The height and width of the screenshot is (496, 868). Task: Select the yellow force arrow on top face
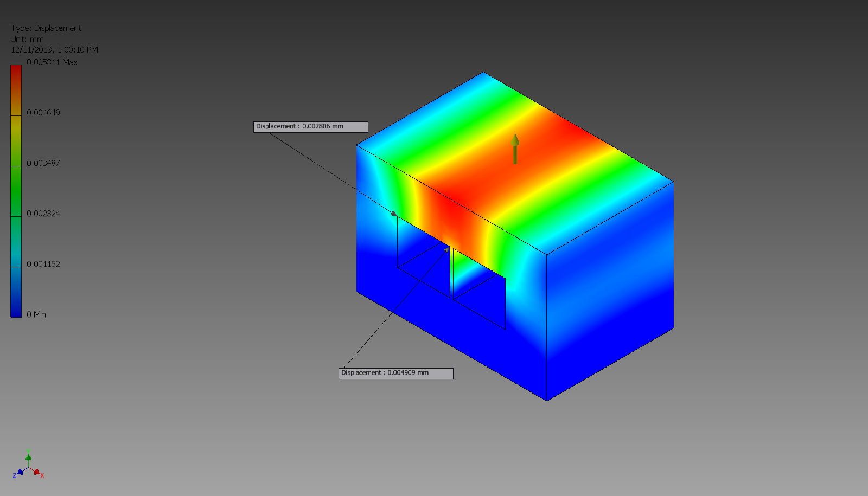coord(515,149)
